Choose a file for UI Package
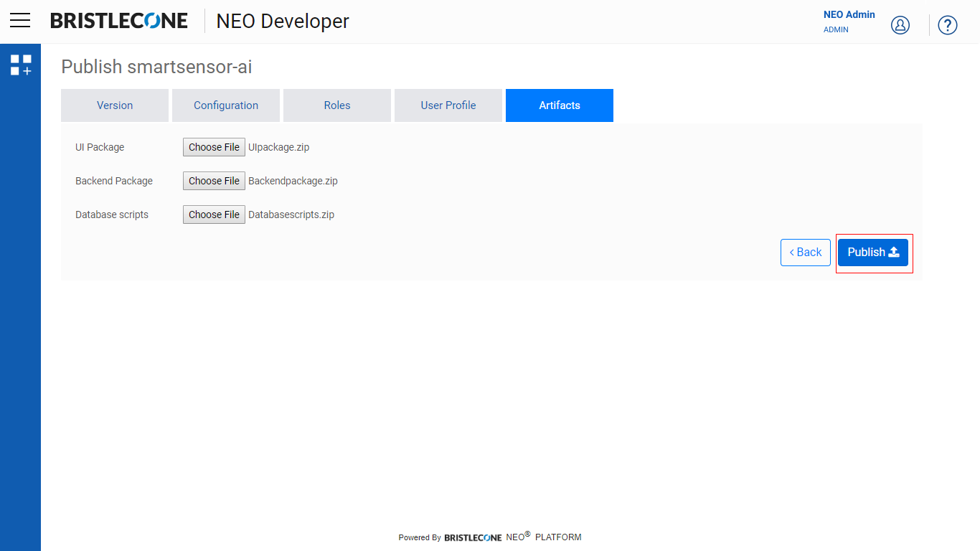 tap(214, 147)
